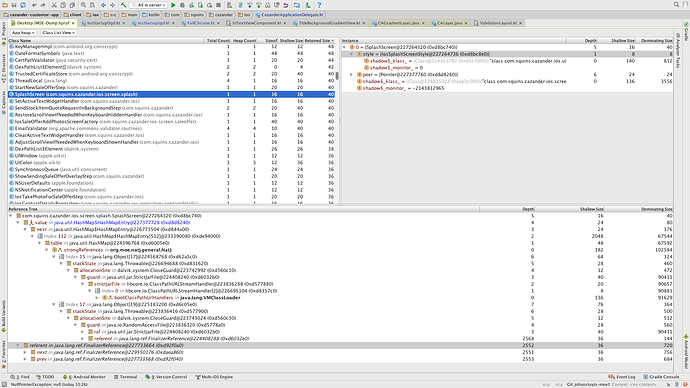Collapse the style = IosSplashScreenStyle node
This screenshot has height=388, width=690.
tap(352, 54)
